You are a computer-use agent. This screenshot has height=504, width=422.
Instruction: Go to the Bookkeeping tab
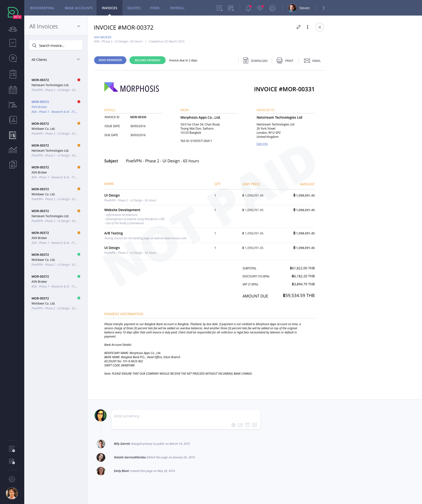coord(42,8)
